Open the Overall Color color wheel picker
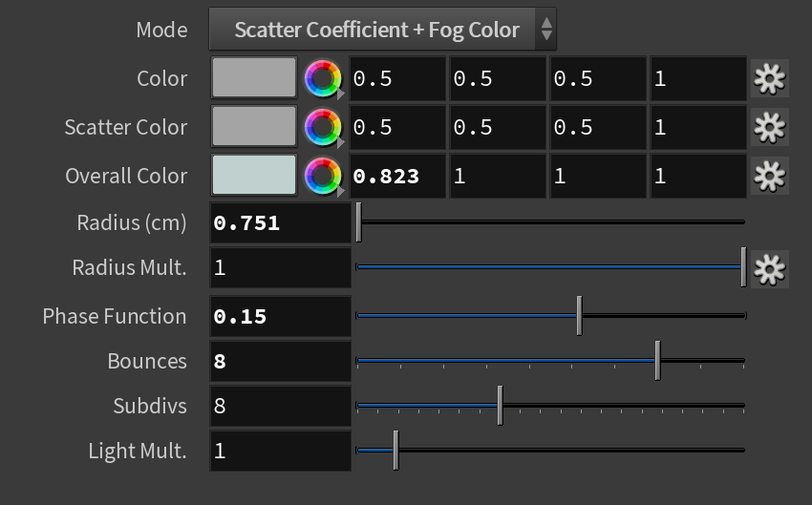This screenshot has width=812, height=505. click(323, 176)
